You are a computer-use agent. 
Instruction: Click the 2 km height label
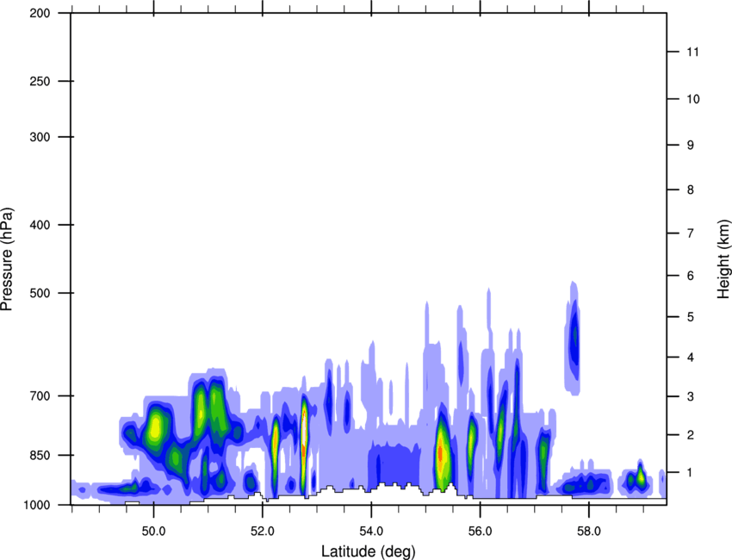(x=691, y=435)
